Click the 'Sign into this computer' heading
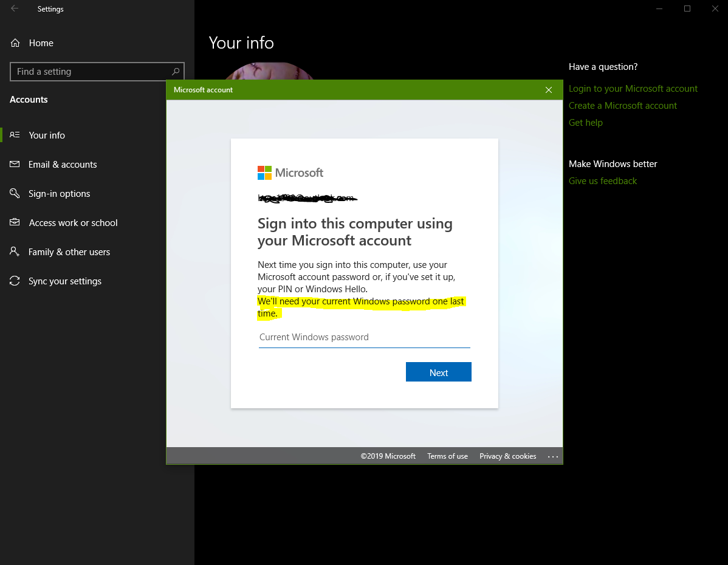 coord(355,232)
